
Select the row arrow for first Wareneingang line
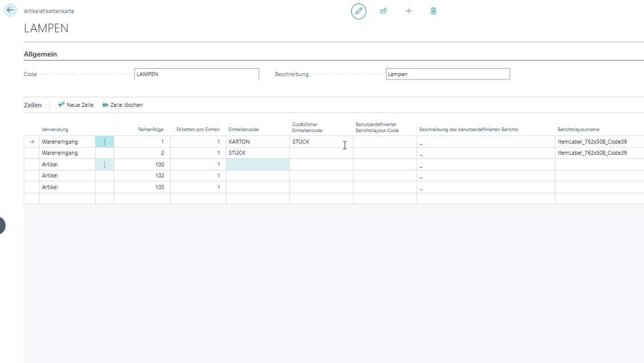[x=31, y=142]
